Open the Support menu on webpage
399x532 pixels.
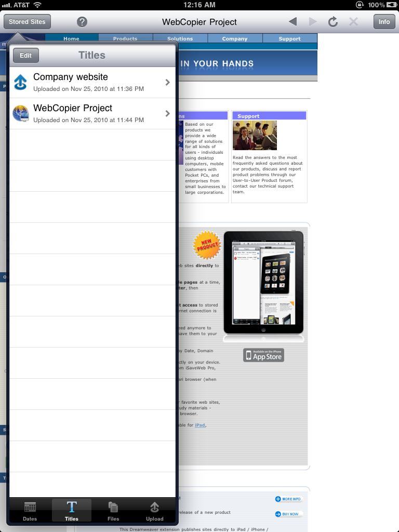click(290, 38)
